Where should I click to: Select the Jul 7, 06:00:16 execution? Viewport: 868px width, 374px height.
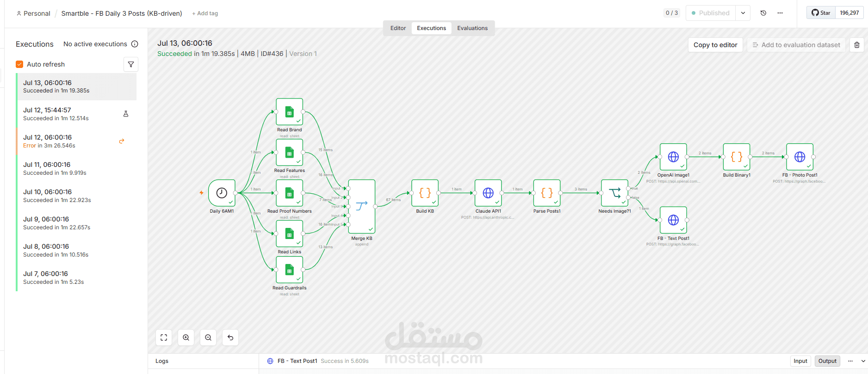click(x=76, y=277)
